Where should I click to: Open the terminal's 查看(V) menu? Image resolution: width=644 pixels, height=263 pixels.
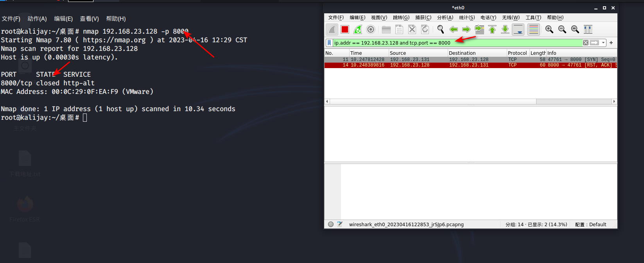point(89,19)
